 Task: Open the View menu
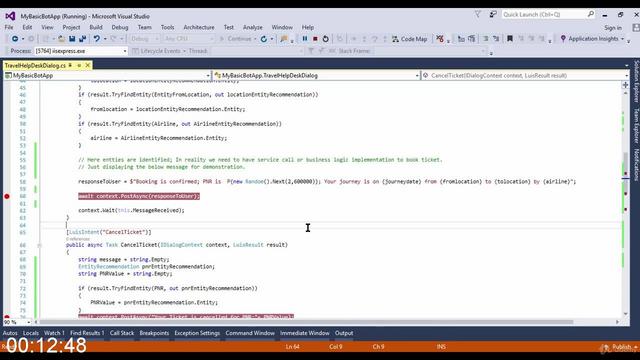(47, 27)
